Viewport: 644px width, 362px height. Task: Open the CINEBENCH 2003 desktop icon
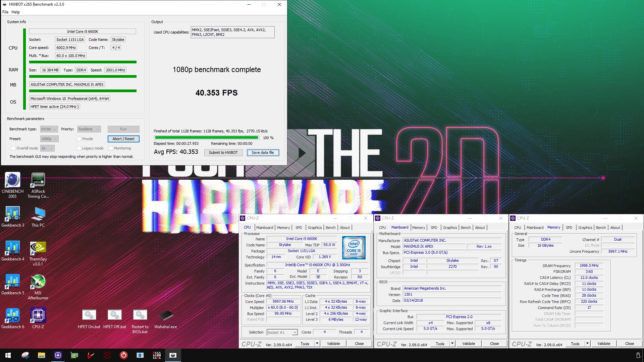13,185
